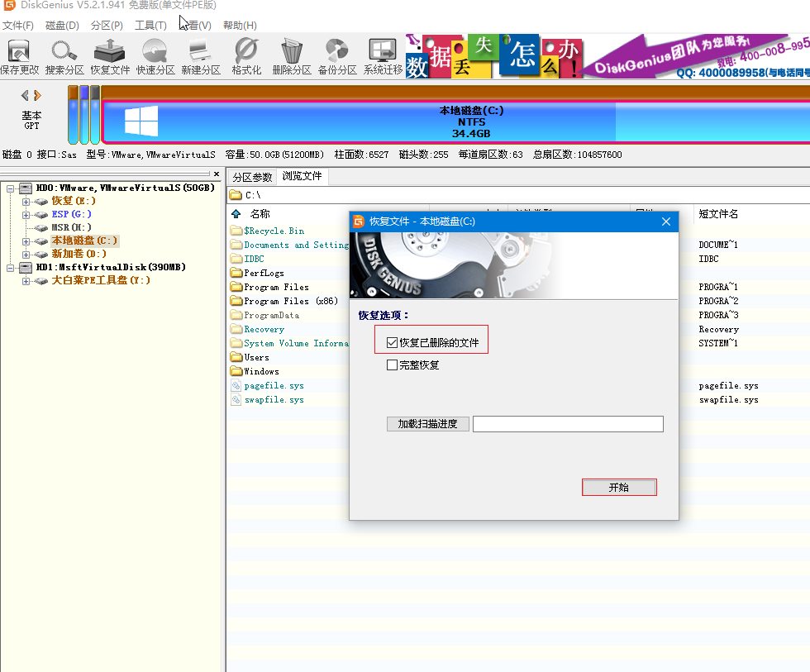This screenshot has width=810, height=672.
Task: Click the up-directory arrow icon beside 名称
Action: tap(236, 214)
